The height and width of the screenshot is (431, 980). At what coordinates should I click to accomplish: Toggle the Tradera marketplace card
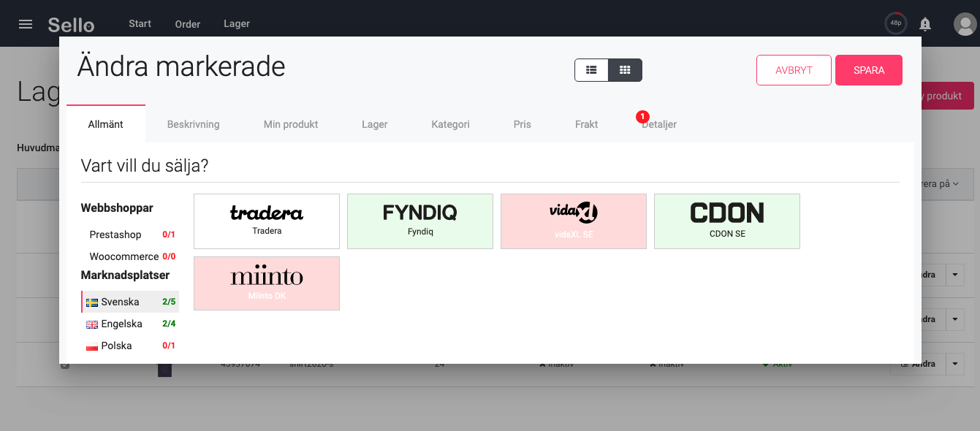click(x=267, y=221)
